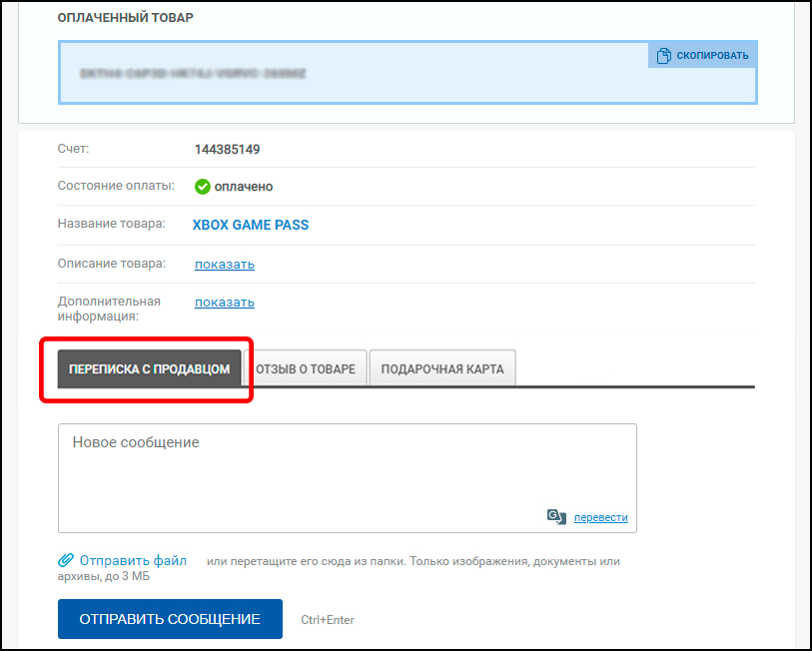Click the оплачено payment status text
812x651 pixels.
click(x=244, y=187)
